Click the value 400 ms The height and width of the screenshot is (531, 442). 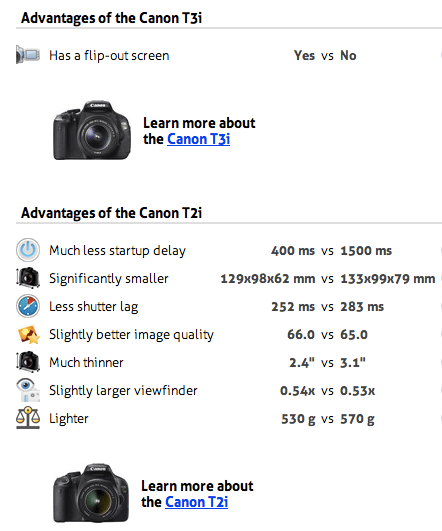click(x=293, y=251)
